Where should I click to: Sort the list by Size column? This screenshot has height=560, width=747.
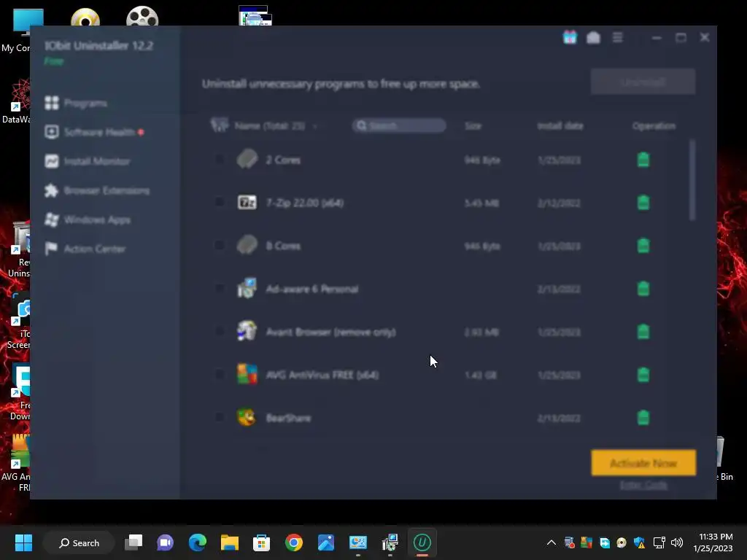pos(473,125)
